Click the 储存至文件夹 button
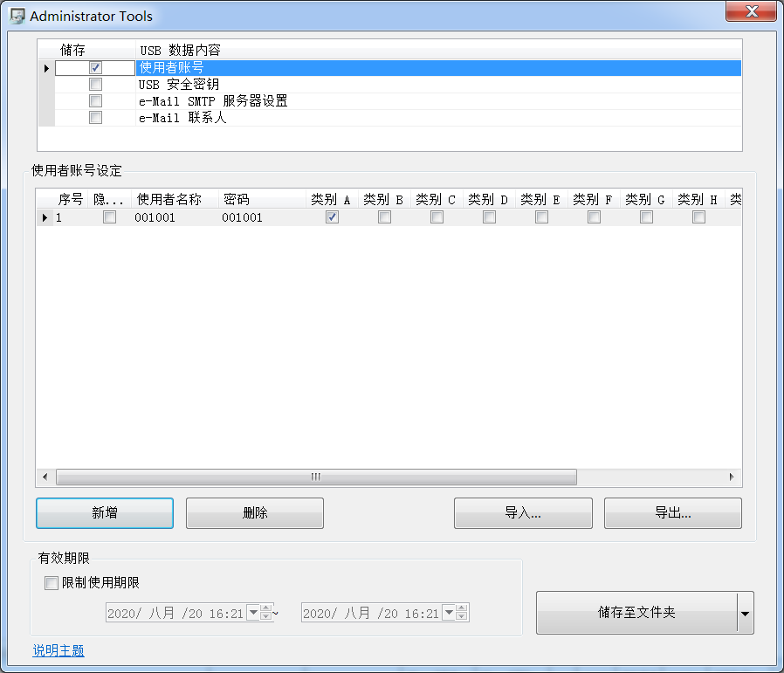Image resolution: width=784 pixels, height=673 pixels. click(639, 613)
